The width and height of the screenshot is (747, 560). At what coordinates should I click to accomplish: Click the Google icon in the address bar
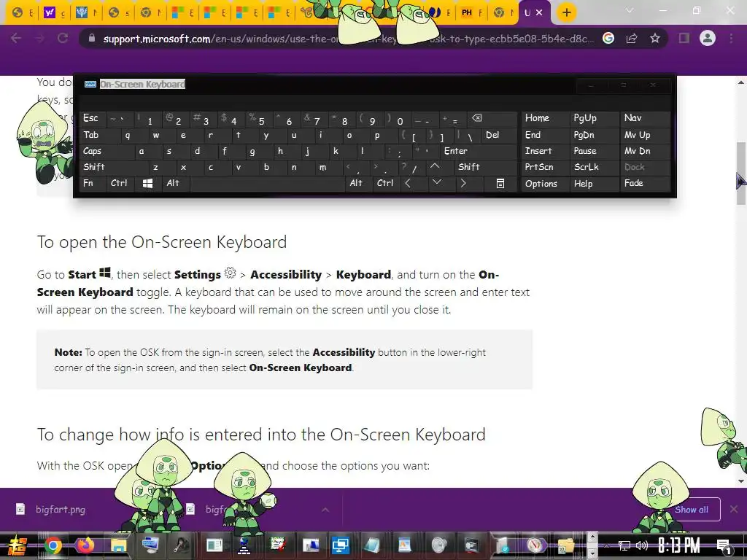click(608, 39)
